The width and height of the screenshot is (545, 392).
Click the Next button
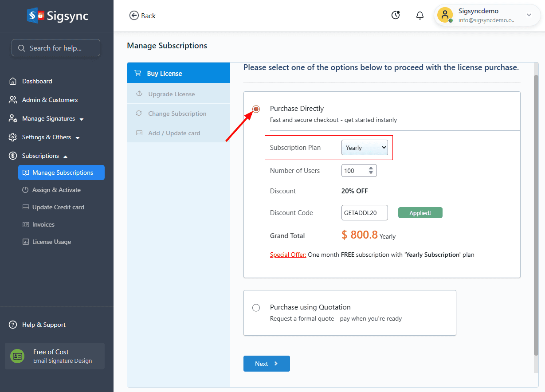click(x=267, y=364)
